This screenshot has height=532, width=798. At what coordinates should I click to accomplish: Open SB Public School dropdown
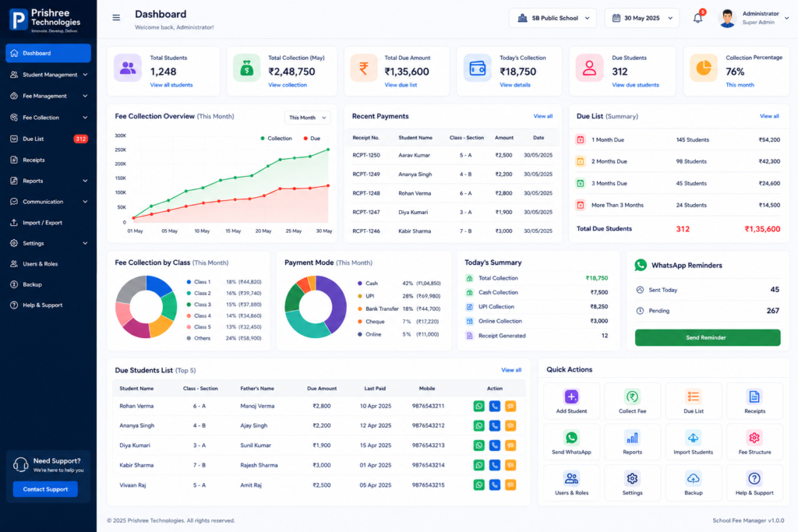553,18
